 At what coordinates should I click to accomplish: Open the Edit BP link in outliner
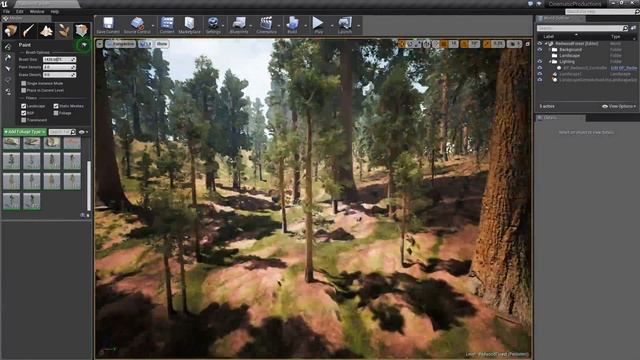[624, 68]
